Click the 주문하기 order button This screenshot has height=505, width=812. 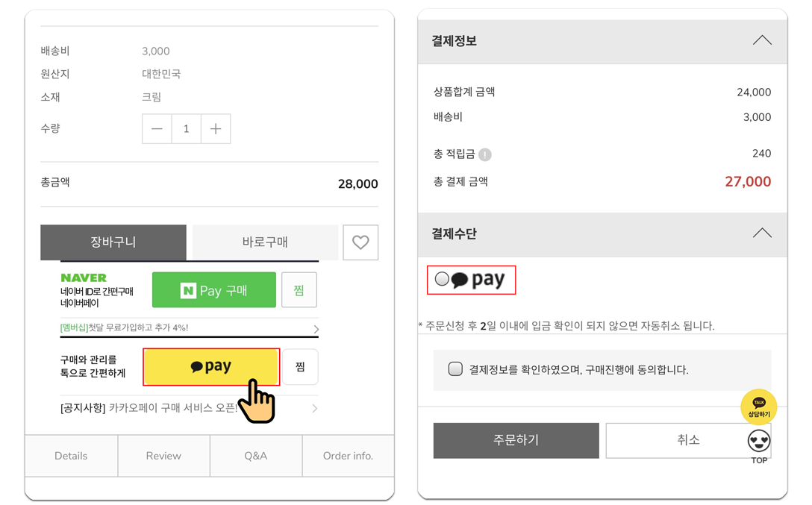coord(516,440)
